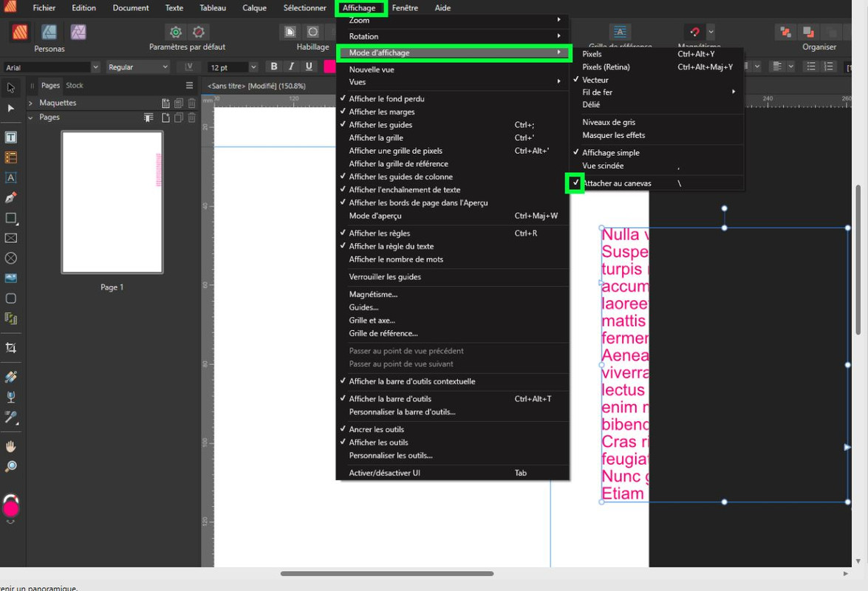The height and width of the screenshot is (591, 868).
Task: Select the Frame Text tool
Action: point(10,137)
